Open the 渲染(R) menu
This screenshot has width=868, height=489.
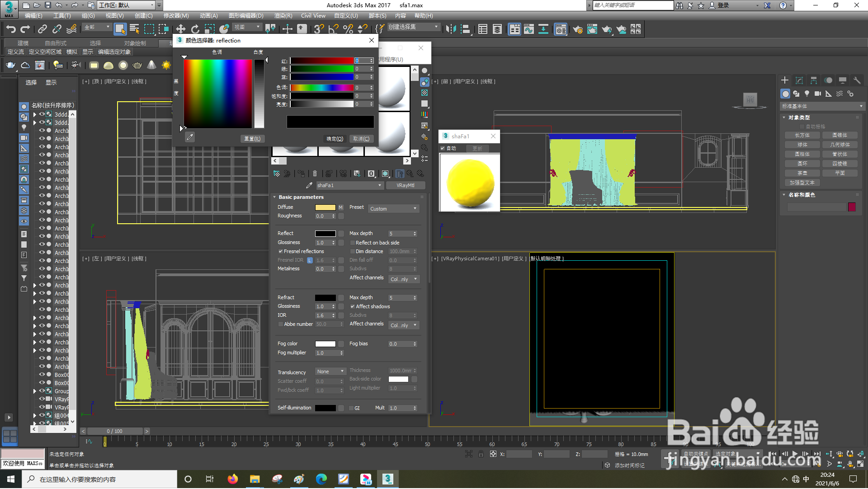point(283,16)
